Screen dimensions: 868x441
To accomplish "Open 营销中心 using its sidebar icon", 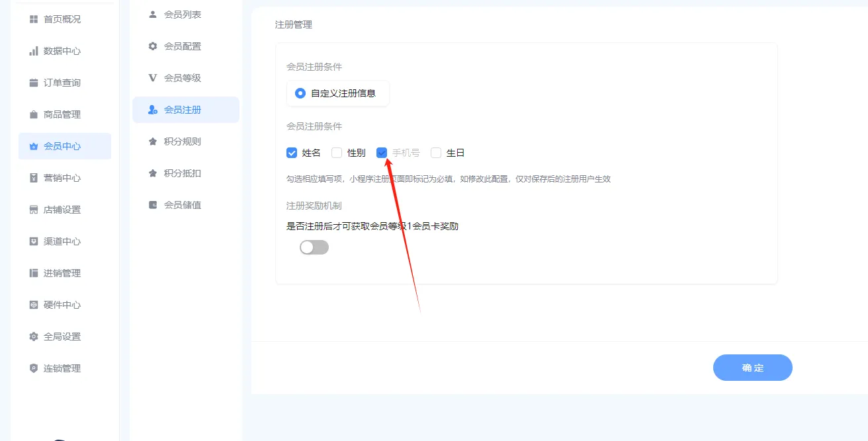I will point(33,177).
